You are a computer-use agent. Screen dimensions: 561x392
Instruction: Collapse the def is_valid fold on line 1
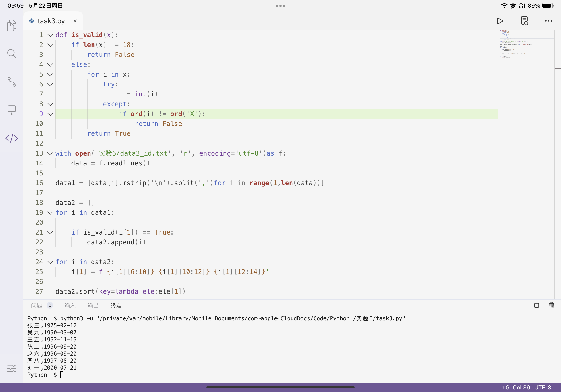pos(50,35)
